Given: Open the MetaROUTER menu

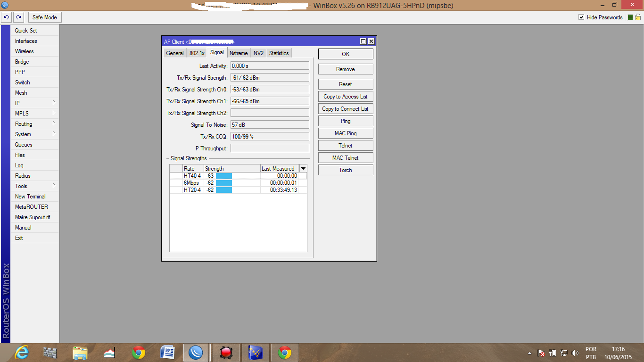Looking at the screenshot, I should 35,207.
